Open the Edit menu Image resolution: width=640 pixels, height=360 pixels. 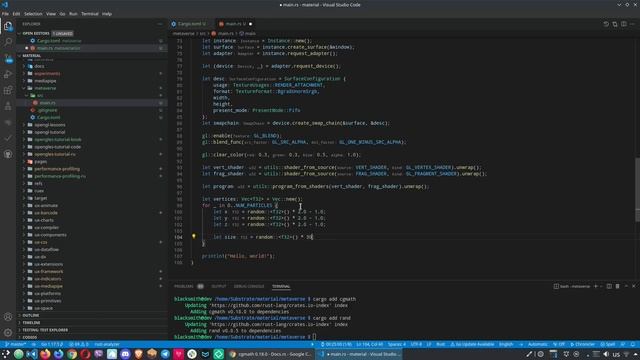click(16, 14)
